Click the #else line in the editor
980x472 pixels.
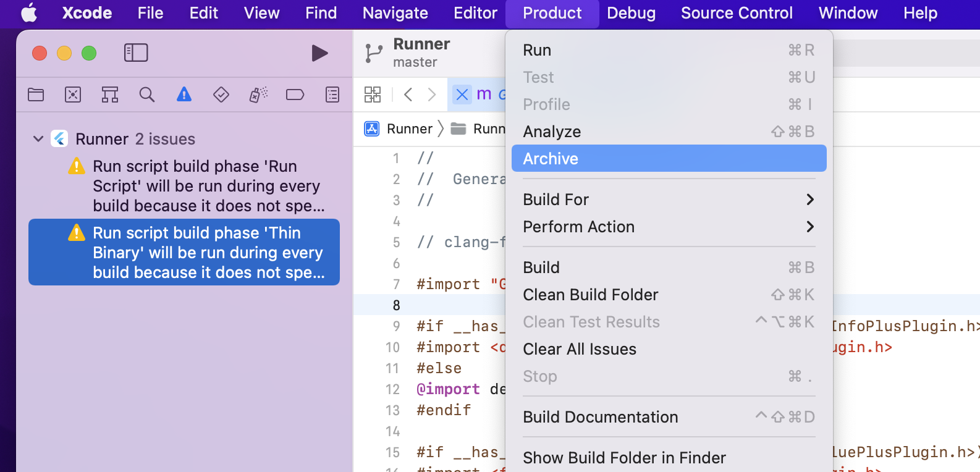pos(439,368)
